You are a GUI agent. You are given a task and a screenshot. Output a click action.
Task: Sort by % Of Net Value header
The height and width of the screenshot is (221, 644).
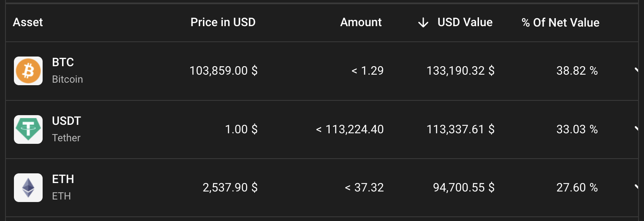point(560,22)
